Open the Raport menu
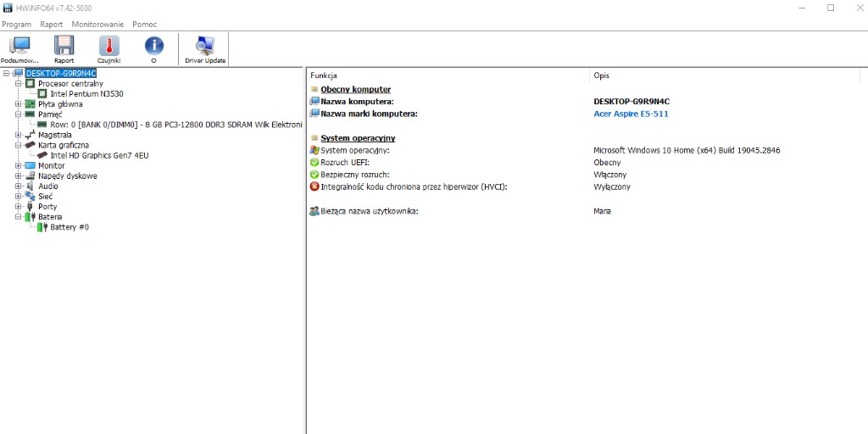The height and width of the screenshot is (434, 868). click(52, 25)
